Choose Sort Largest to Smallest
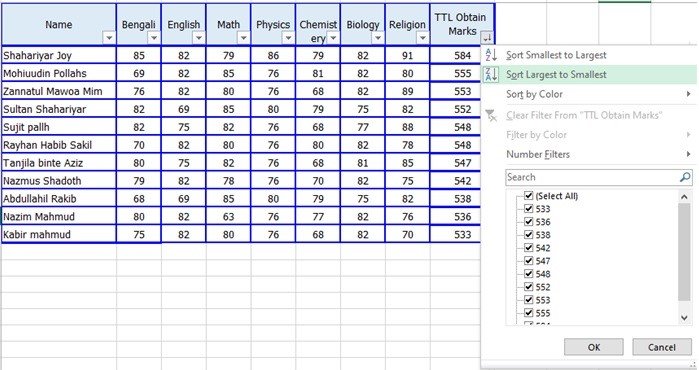This screenshot has width=699, height=370. click(x=588, y=74)
